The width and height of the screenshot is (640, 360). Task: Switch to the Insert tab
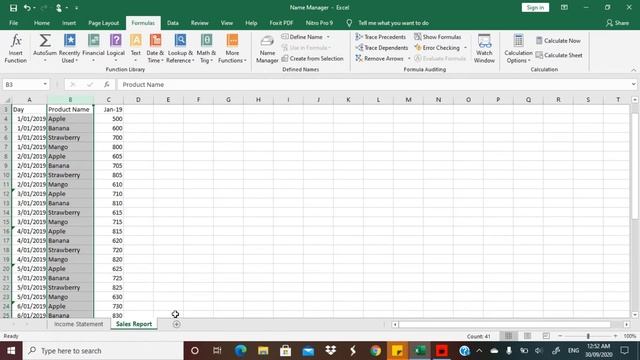point(69,23)
